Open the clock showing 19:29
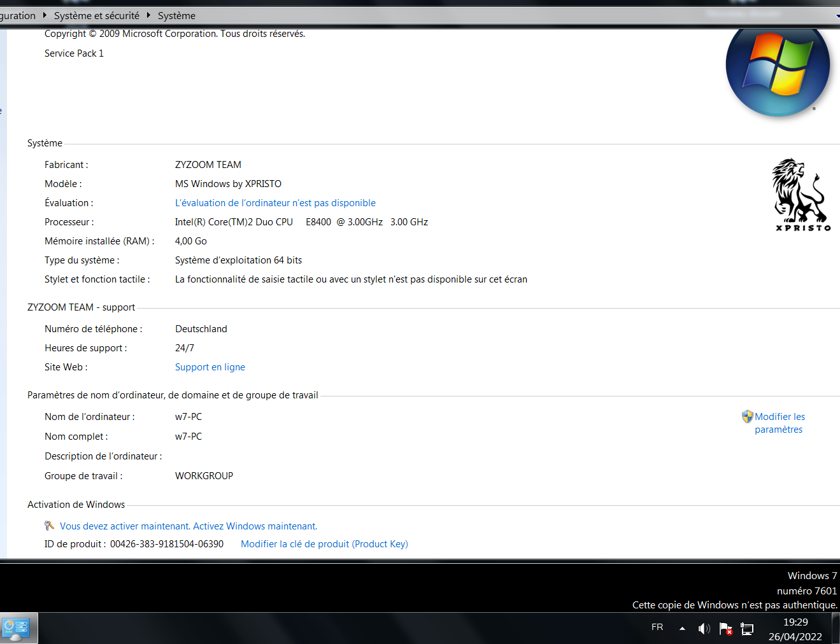The height and width of the screenshot is (644, 840). click(795, 622)
